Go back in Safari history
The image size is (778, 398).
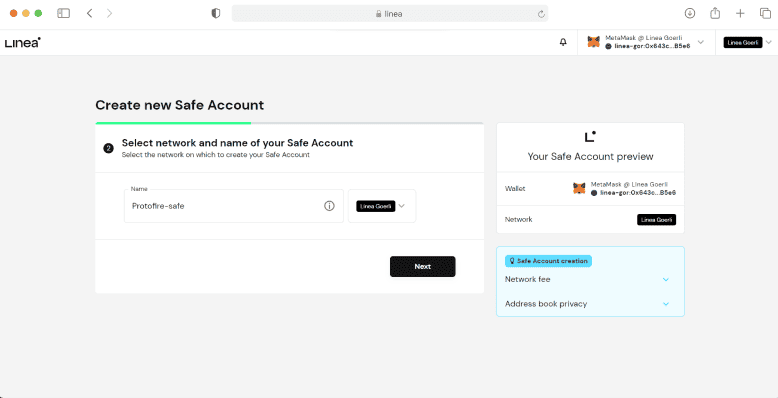pos(89,13)
